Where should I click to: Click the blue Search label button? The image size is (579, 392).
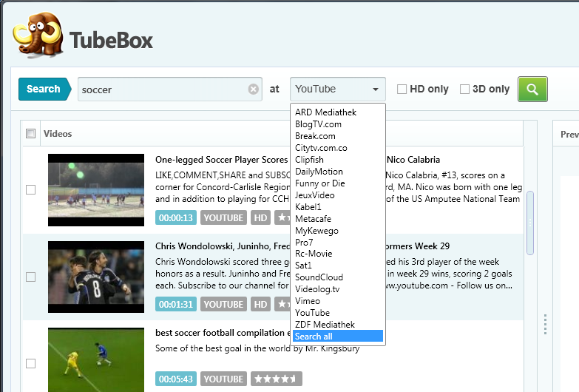[x=43, y=89]
